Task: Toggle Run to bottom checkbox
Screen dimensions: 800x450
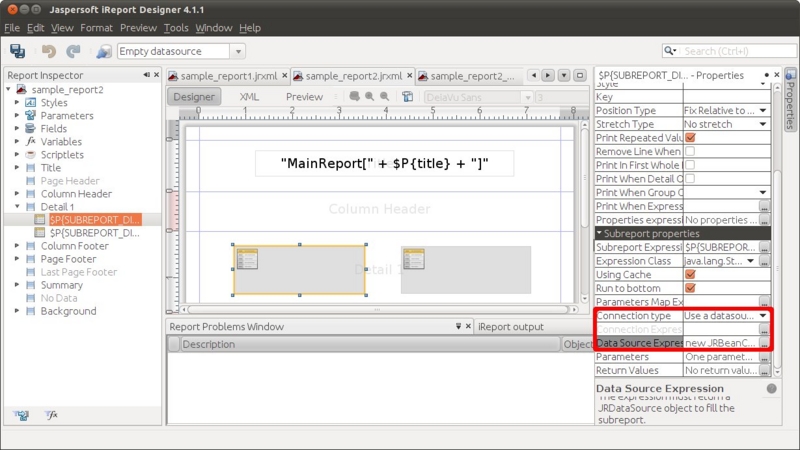Action: [690, 288]
